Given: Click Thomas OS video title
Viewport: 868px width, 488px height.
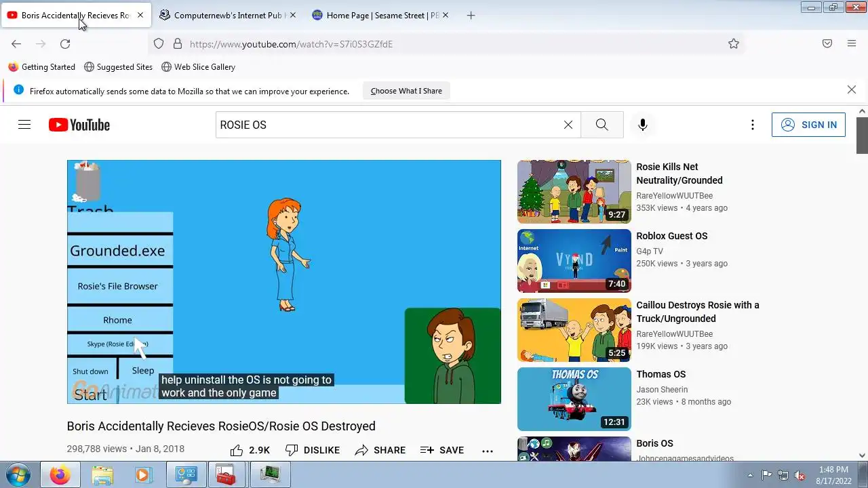Looking at the screenshot, I should tap(660, 374).
